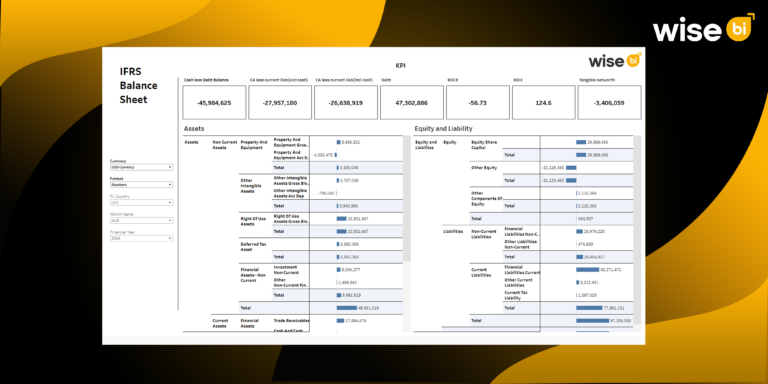Screen dimensions: 768x384
Task: Click the "Non-Current Liabilities" group label
Action: (x=483, y=234)
